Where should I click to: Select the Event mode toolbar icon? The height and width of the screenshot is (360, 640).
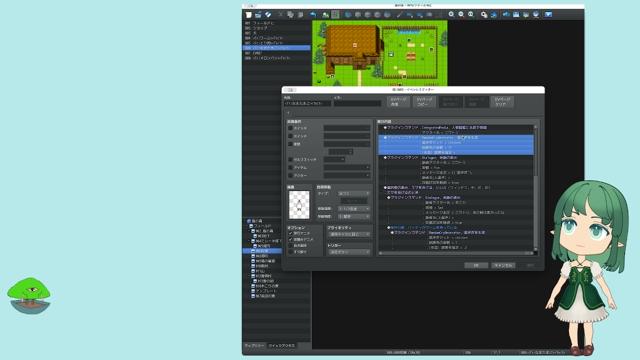click(x=335, y=15)
